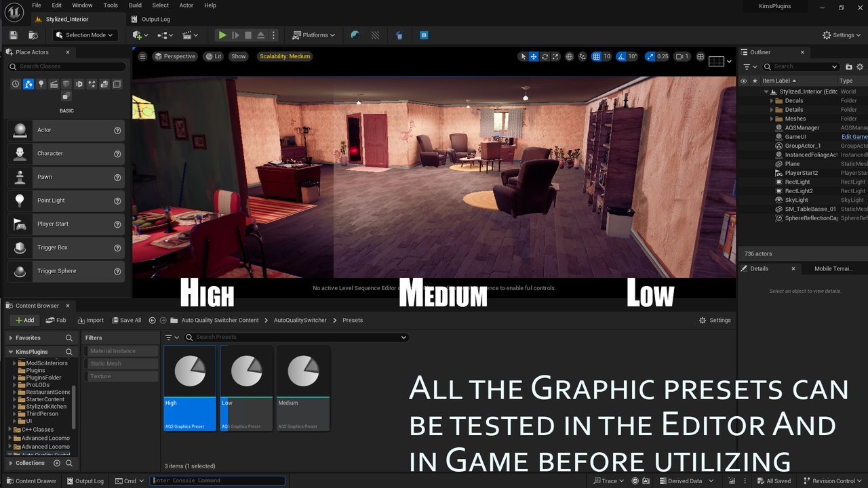Image resolution: width=868 pixels, height=488 pixels.
Task: Create new folder in Outliner
Action: point(848,66)
